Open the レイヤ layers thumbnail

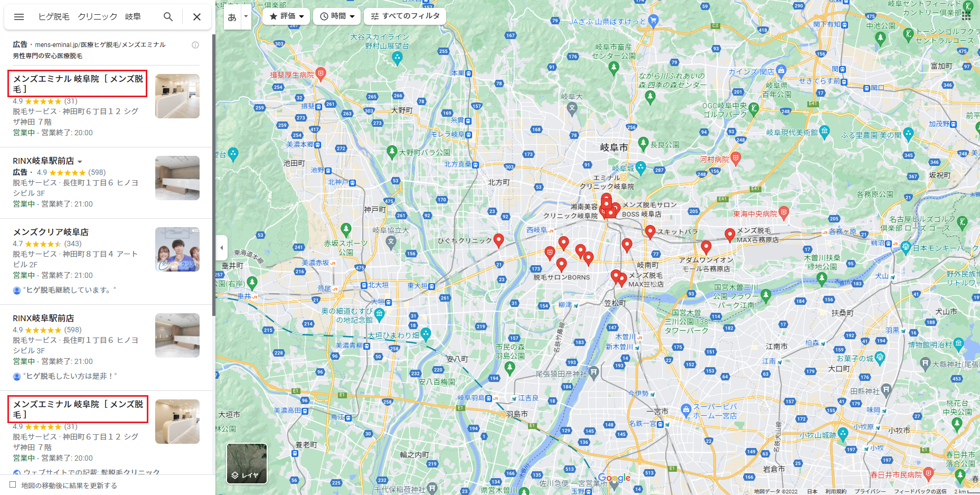click(247, 463)
